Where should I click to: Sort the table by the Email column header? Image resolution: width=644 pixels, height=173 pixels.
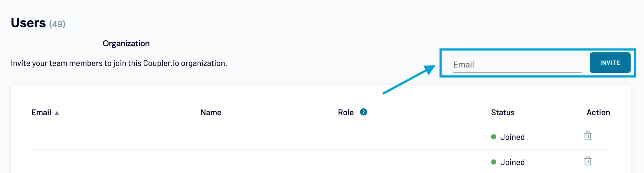click(41, 113)
